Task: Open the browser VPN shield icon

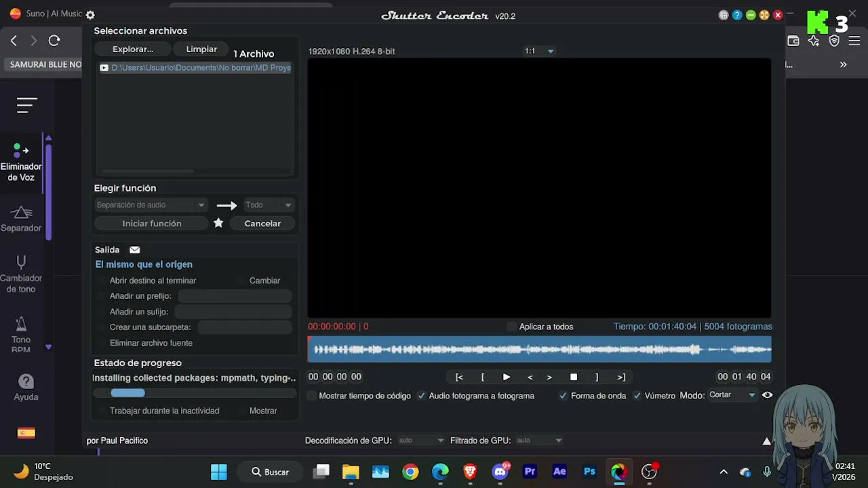Action: tap(835, 41)
